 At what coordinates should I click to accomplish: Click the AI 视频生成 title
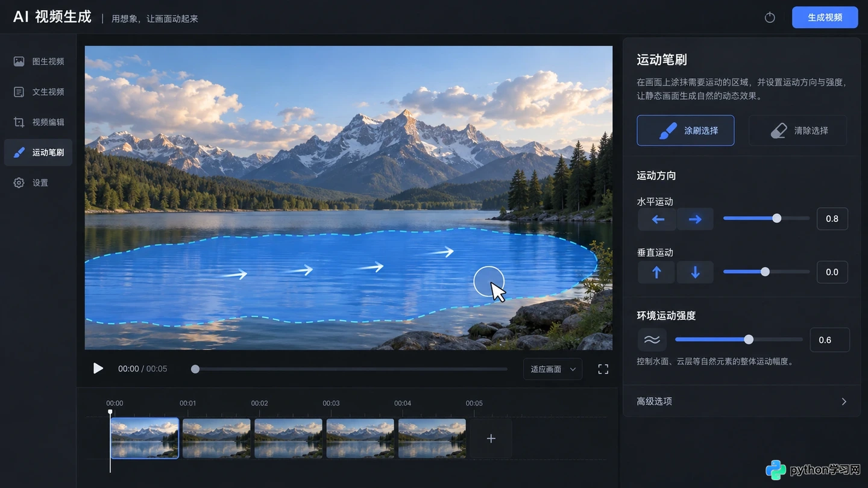(52, 17)
